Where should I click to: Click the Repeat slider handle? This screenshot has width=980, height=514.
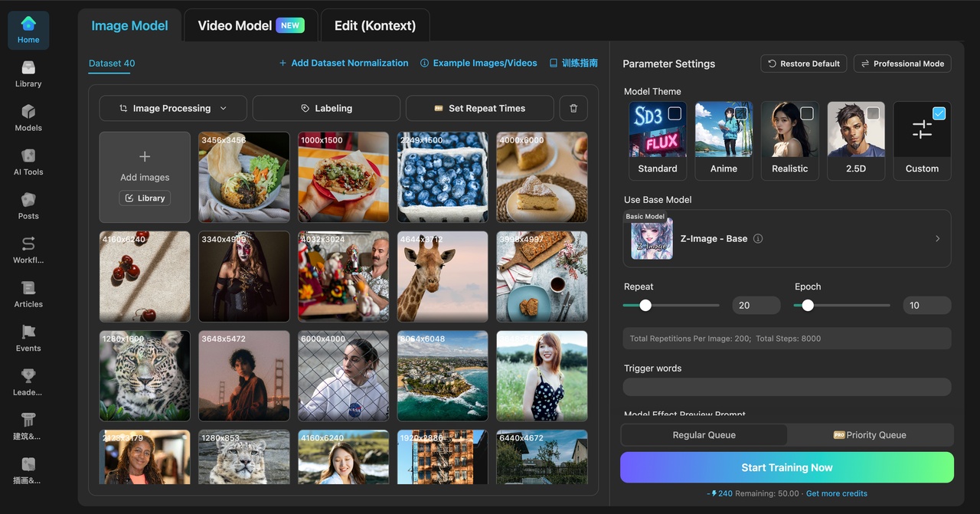tap(645, 305)
